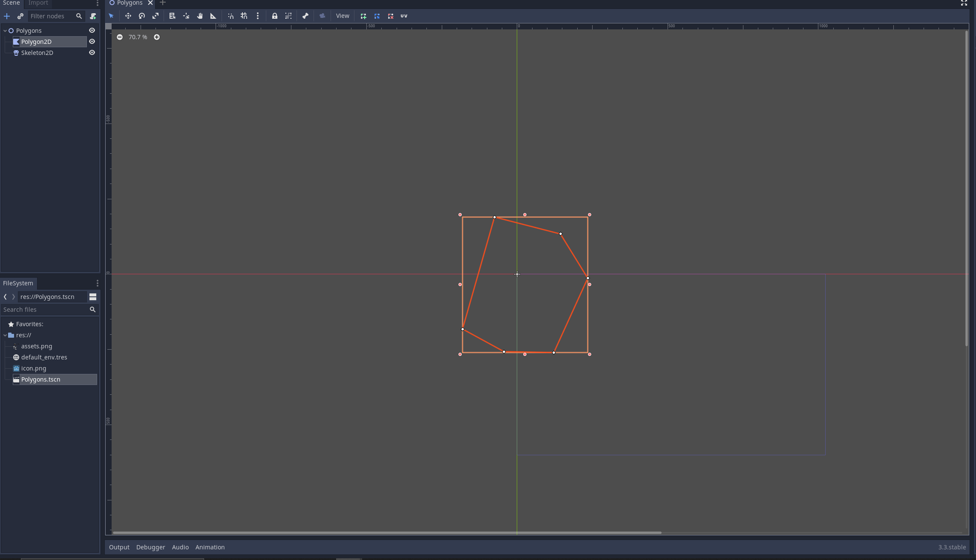This screenshot has height=560, width=976.
Task: Select the Move tool in the toolbar
Action: click(128, 16)
